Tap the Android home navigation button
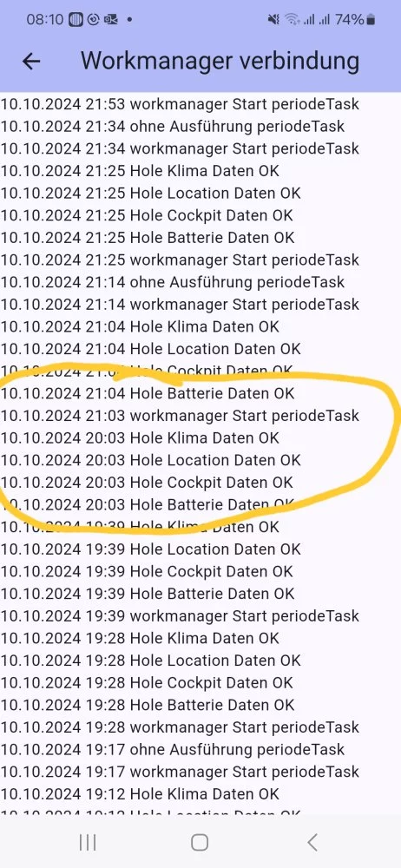401x868 pixels. (x=200, y=843)
